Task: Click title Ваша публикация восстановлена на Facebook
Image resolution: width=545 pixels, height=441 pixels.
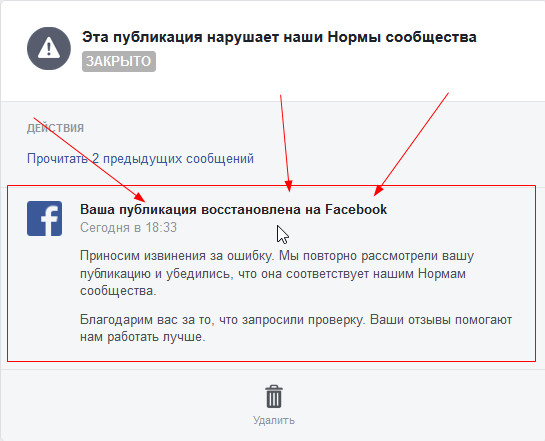Action: click(x=233, y=210)
